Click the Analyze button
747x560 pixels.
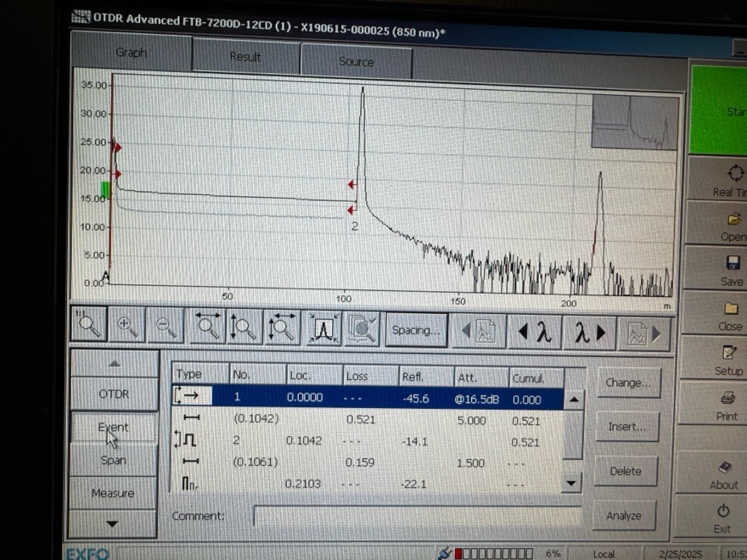(624, 515)
